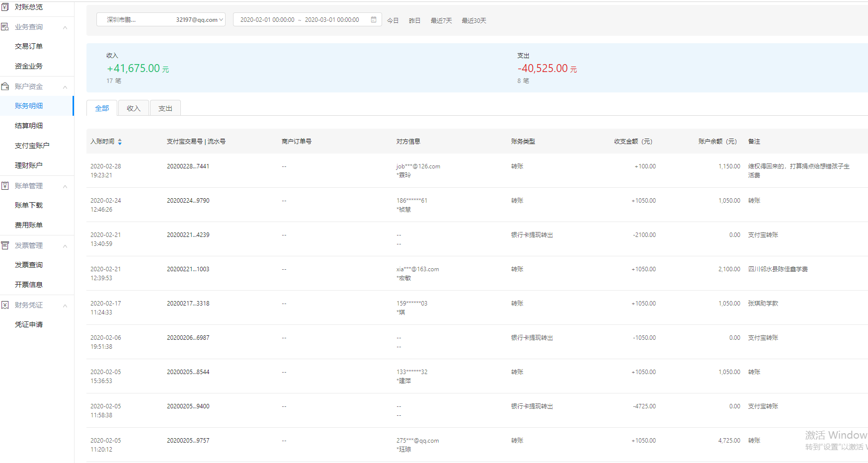Switch to the 收入 tab
Viewport: 868px width, 463px height.
(x=134, y=108)
